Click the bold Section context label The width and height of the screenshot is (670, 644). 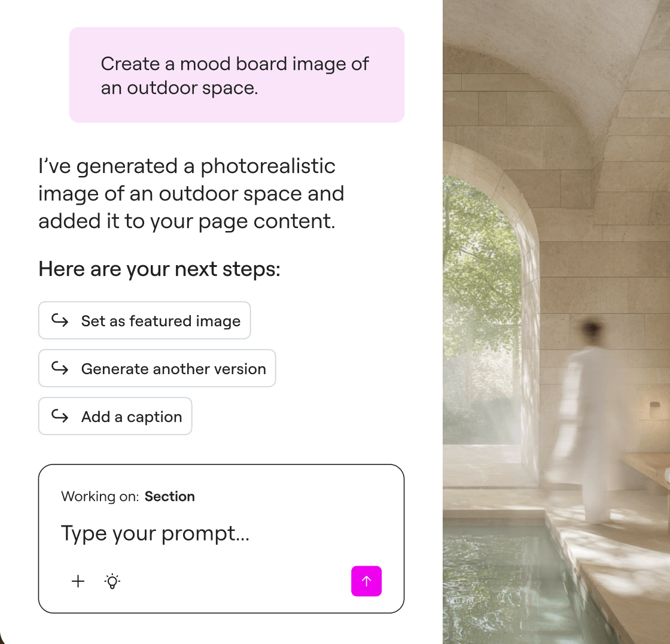(x=170, y=497)
